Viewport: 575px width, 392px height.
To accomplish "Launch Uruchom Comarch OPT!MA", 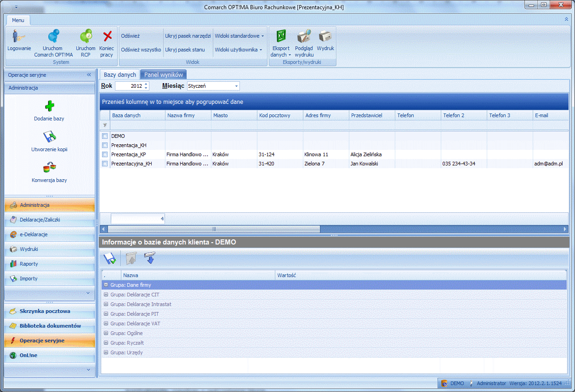I will (53, 37).
